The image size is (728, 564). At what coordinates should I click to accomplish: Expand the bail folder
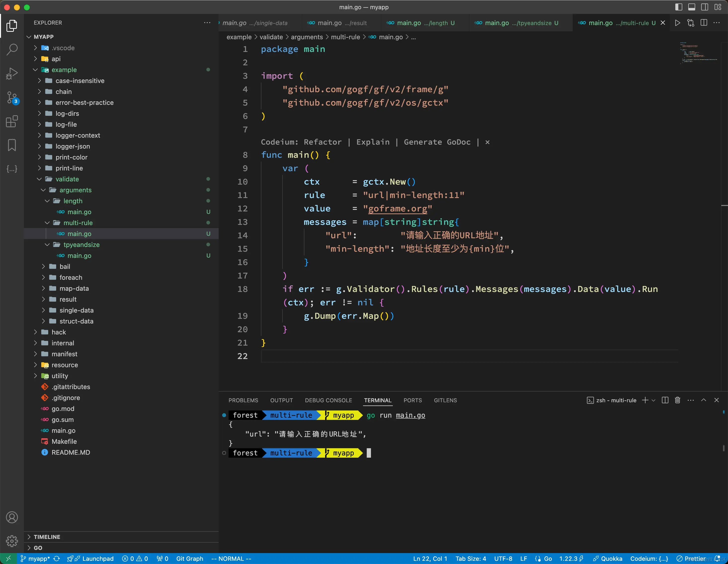coord(43,267)
